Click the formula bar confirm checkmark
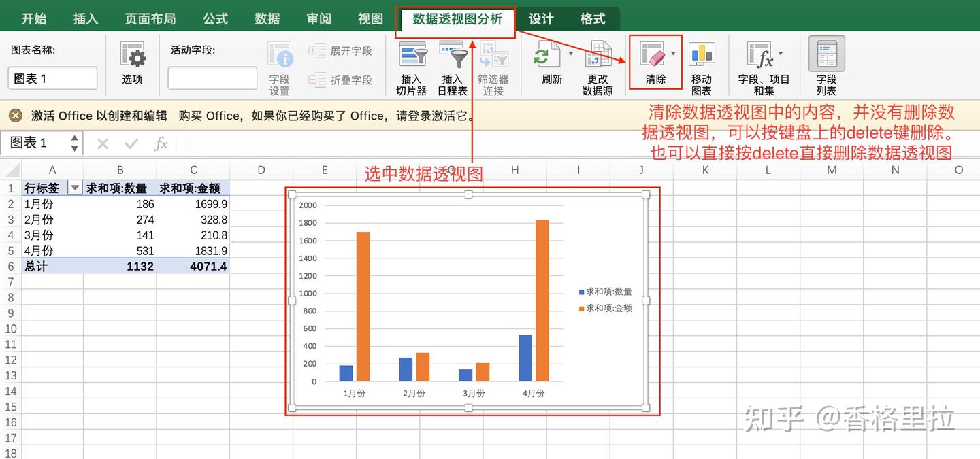This screenshot has height=459, width=980. pos(132,143)
